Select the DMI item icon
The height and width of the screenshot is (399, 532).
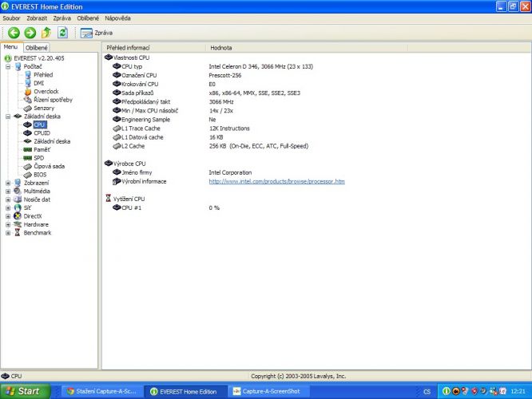pyautogui.click(x=28, y=84)
